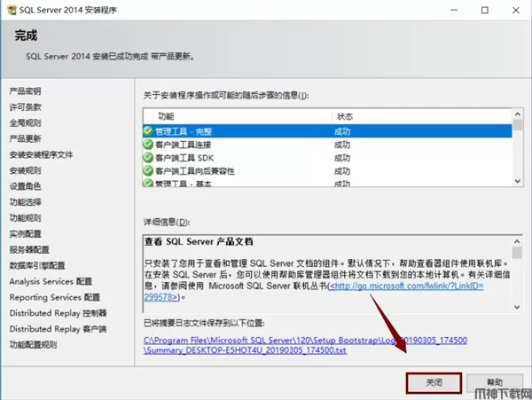Select the 客户端工具向后兼容性 row
This screenshot has width=532, height=400.
(327, 171)
